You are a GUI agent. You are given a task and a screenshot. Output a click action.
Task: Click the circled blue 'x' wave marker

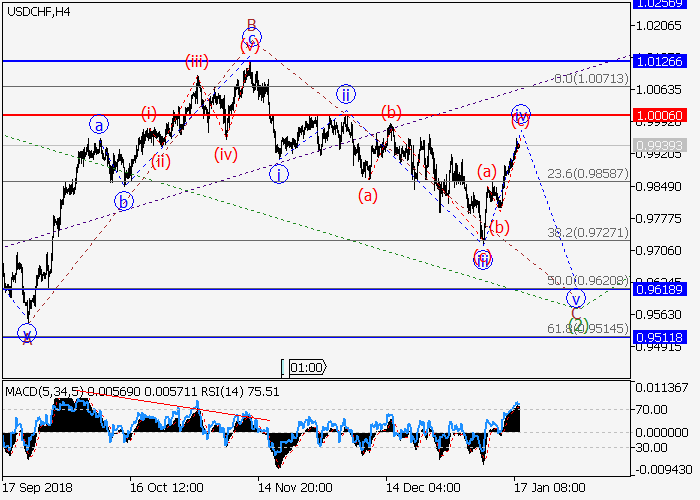[27, 332]
